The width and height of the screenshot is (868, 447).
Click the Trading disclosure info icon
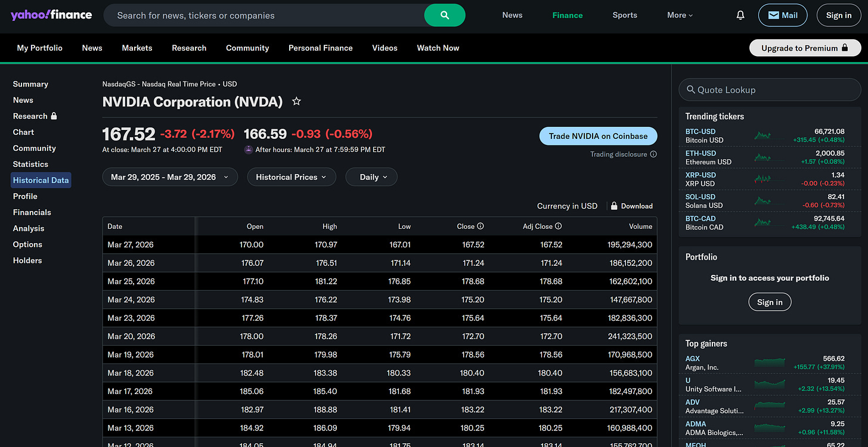point(653,154)
